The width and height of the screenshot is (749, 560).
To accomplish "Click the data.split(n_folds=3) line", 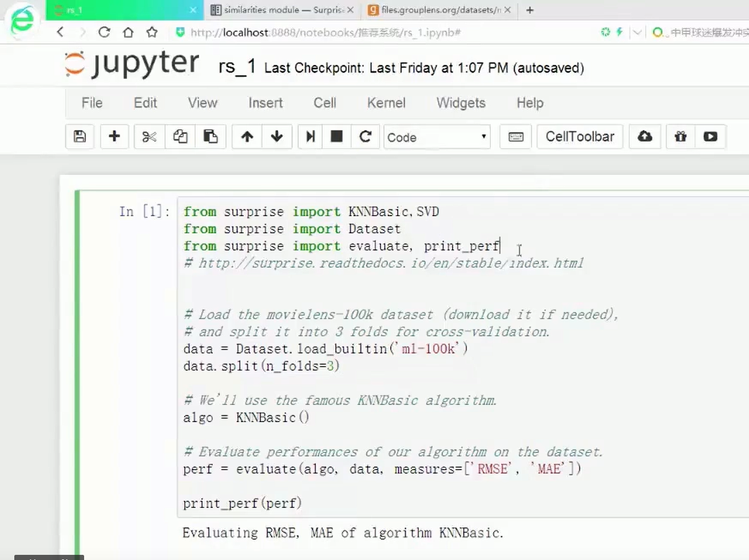I will point(261,366).
